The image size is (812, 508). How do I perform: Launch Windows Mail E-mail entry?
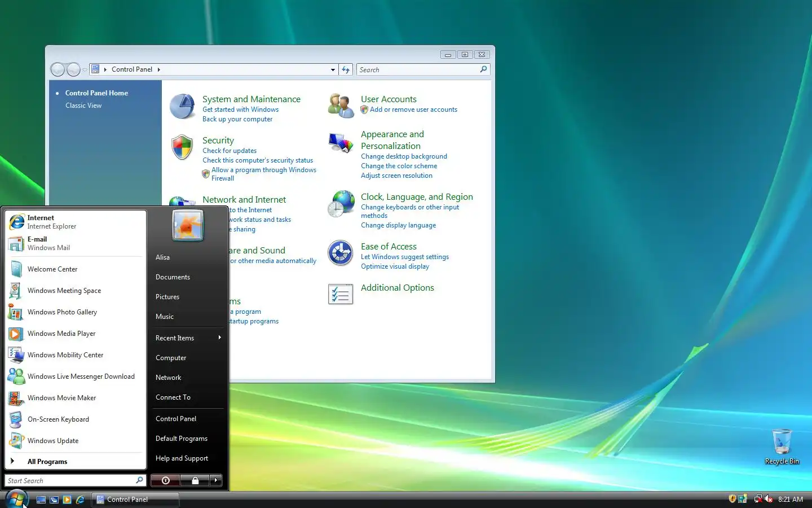(x=76, y=243)
